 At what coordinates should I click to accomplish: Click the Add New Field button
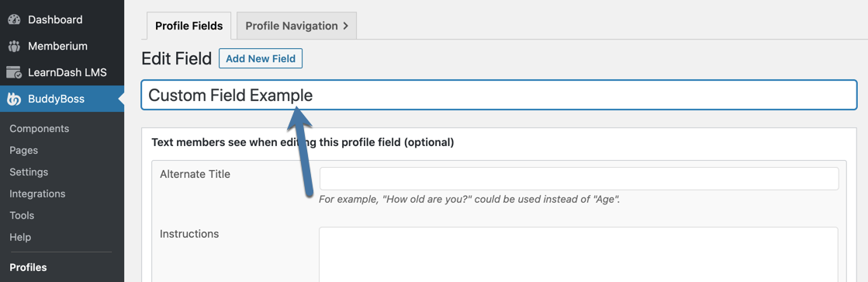click(261, 59)
